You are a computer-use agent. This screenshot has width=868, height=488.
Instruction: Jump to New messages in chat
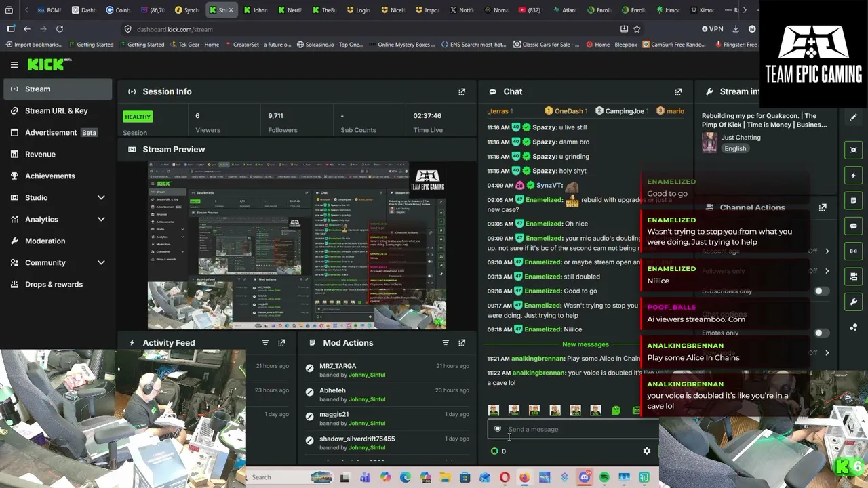[585, 344]
